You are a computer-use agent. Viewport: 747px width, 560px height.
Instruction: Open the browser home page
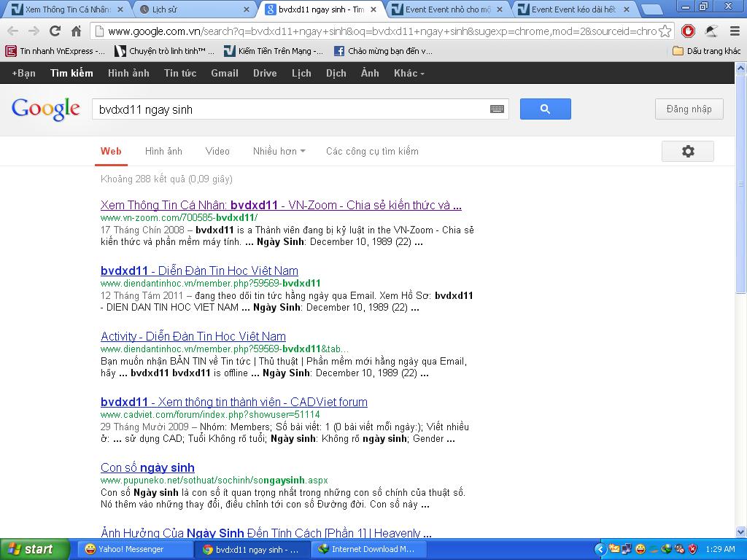coord(76,31)
